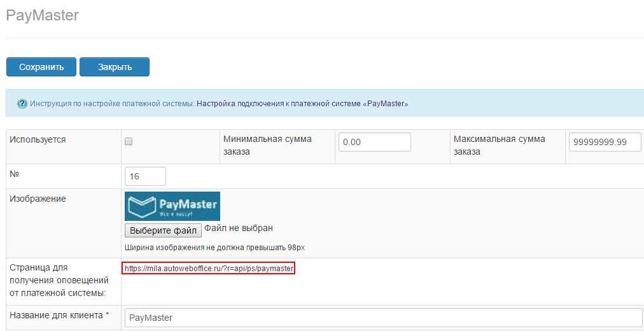This screenshot has height=331, width=644.
Task: Select the Максимальная сумма заказа input
Action: point(605,142)
